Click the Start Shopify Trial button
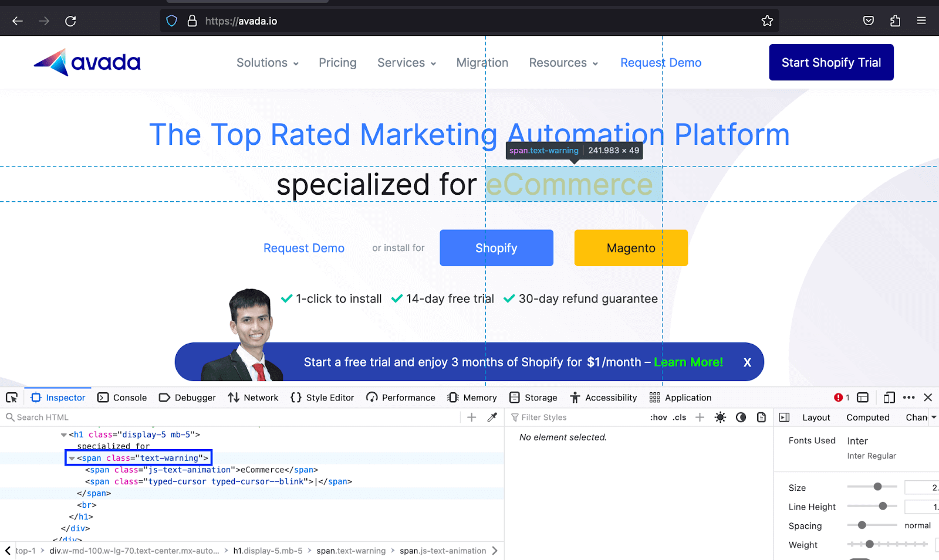 (x=830, y=62)
